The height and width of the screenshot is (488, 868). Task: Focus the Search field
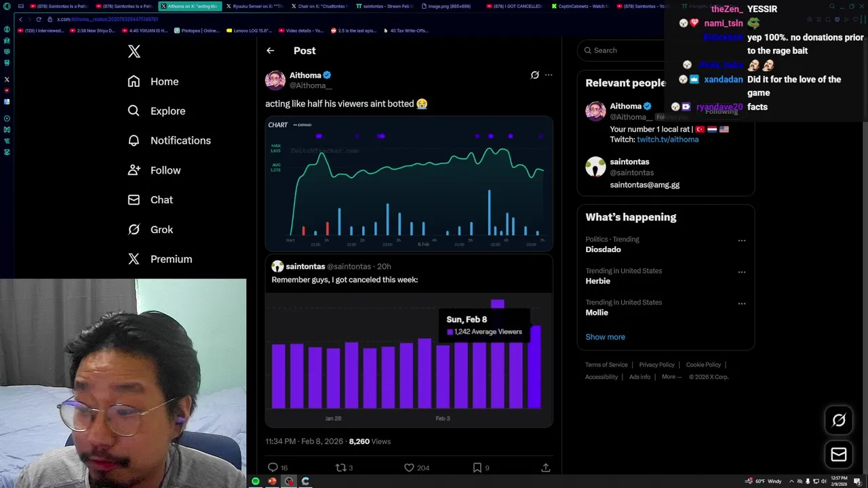[620, 50]
